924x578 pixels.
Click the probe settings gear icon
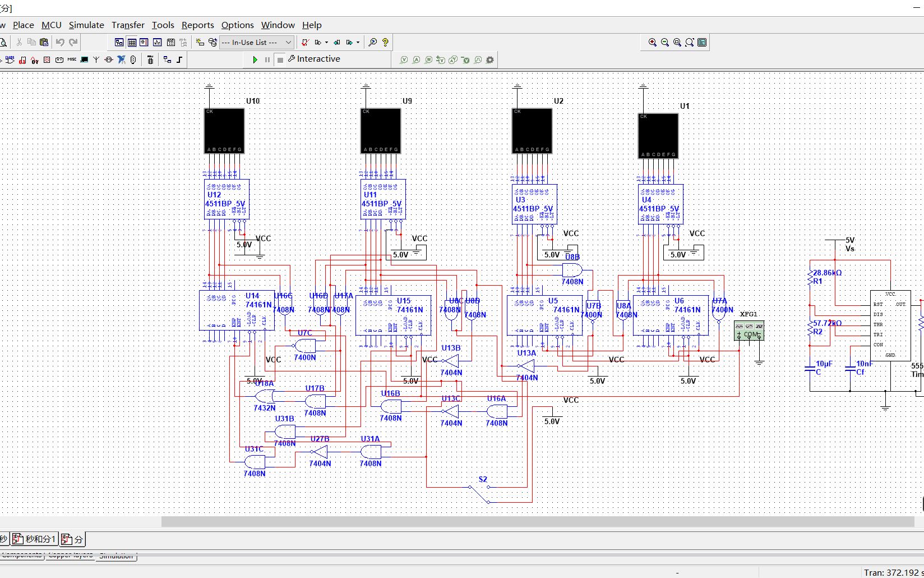[x=490, y=59]
